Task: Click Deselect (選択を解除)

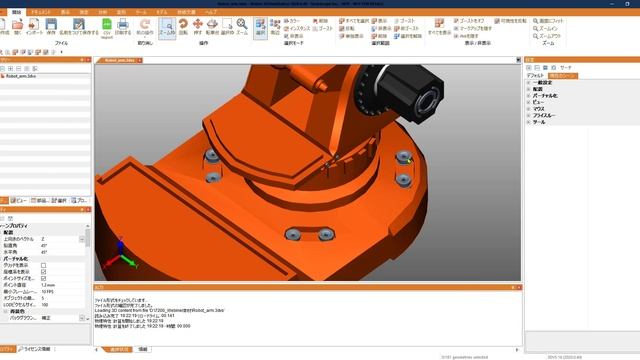Action: 408,36
